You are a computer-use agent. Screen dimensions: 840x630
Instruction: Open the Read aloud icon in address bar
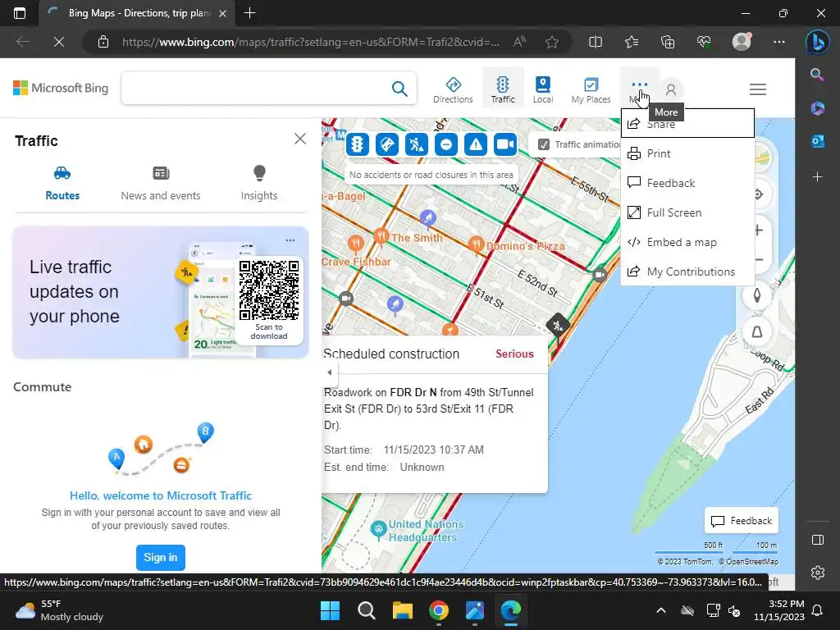[519, 42]
